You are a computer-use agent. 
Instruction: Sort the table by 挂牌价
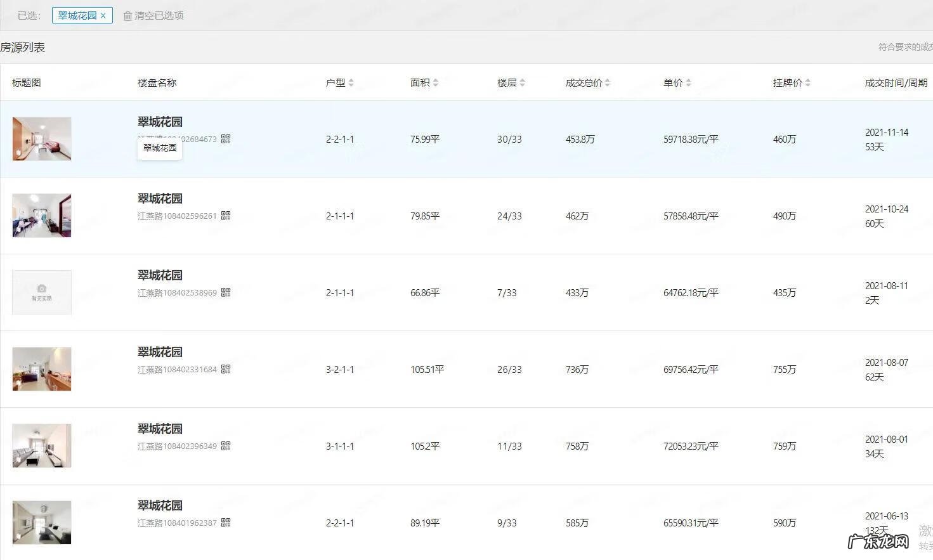click(807, 82)
